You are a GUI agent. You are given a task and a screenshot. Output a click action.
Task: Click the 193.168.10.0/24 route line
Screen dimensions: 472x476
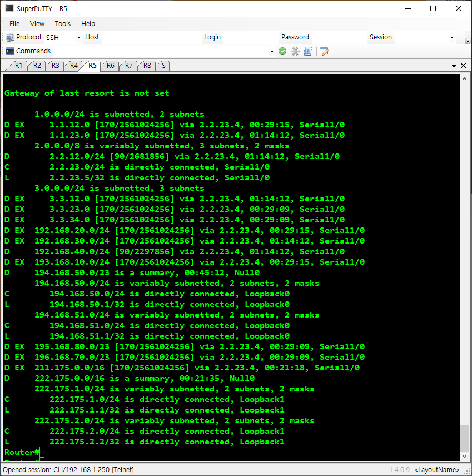[x=185, y=262]
